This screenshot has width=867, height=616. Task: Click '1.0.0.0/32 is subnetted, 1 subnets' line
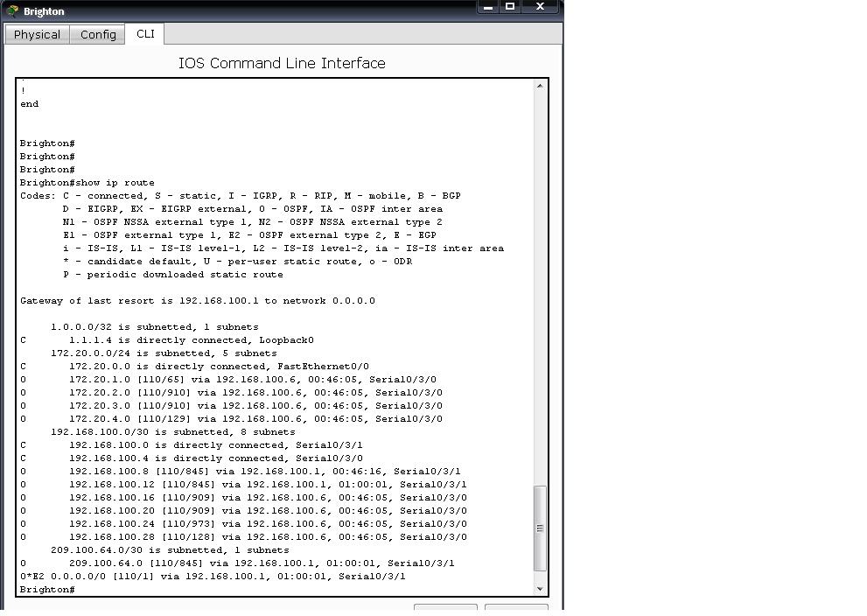point(154,326)
